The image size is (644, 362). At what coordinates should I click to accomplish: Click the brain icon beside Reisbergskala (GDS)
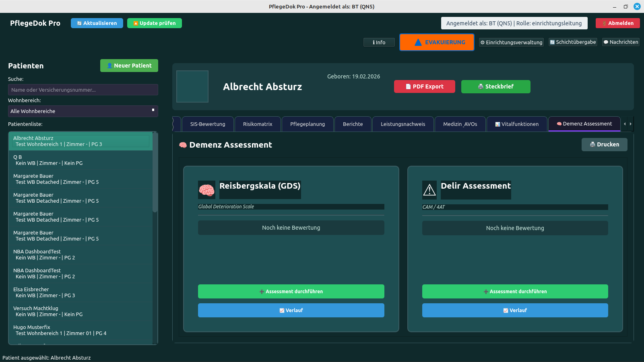pyautogui.click(x=206, y=189)
